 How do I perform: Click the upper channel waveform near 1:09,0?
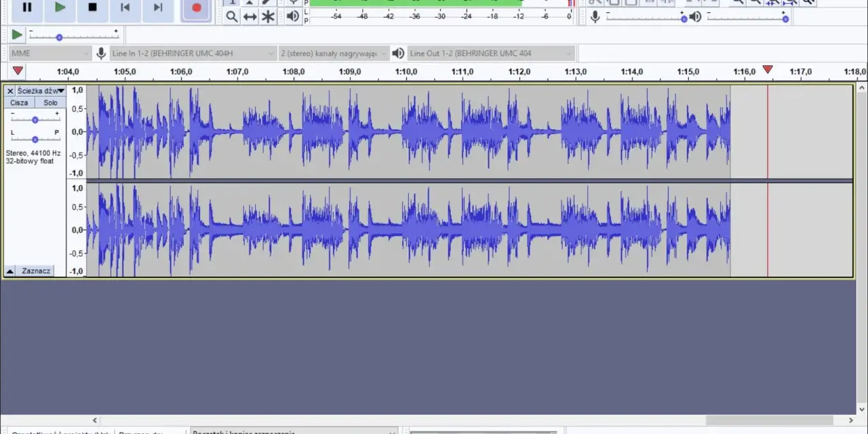350,132
